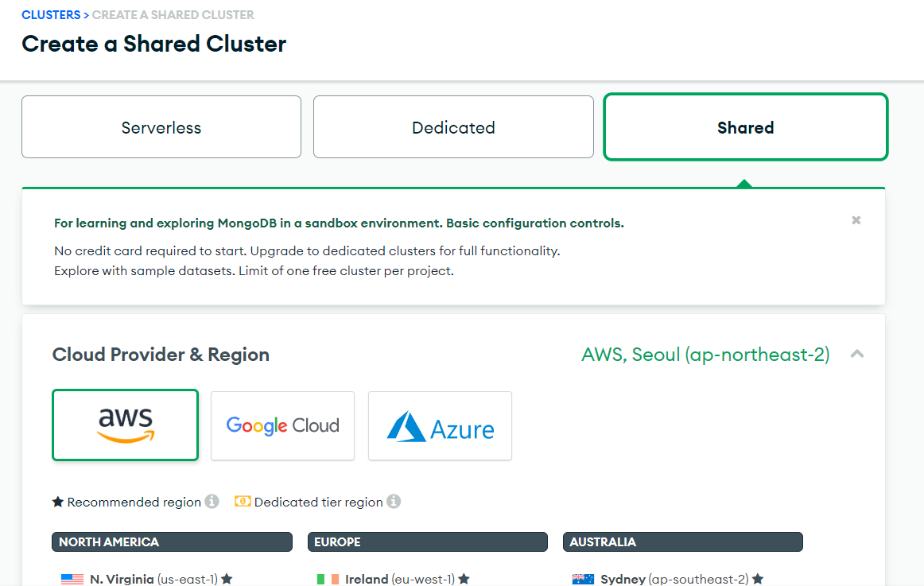Viewport: 924px width, 586px height.
Task: Click the CREATE A SHARED CLUSTER breadcrumb text
Action: tap(173, 15)
